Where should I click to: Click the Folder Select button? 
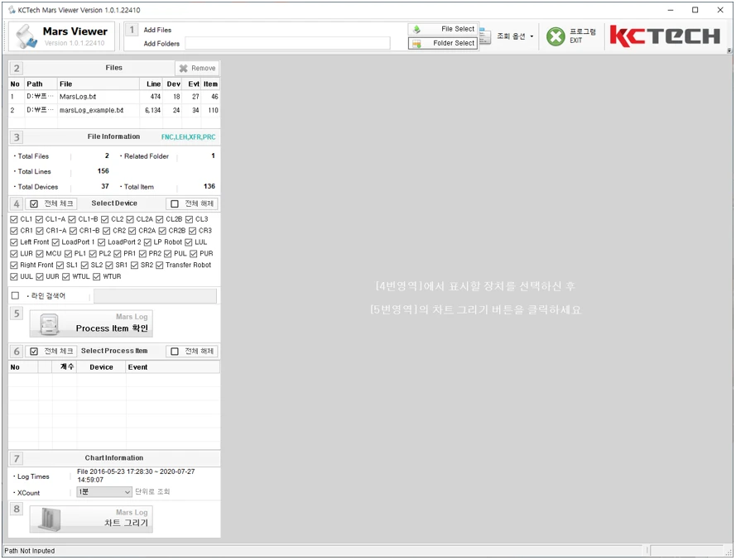pyautogui.click(x=443, y=43)
